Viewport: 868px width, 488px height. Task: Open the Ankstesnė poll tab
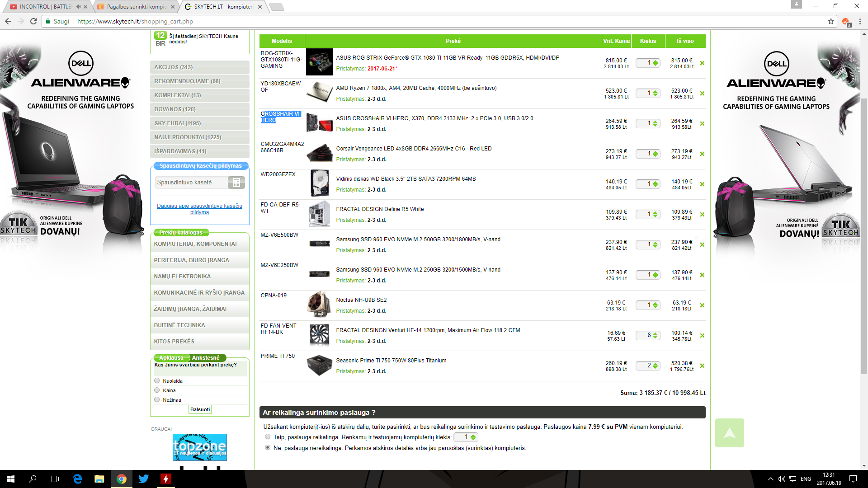206,358
